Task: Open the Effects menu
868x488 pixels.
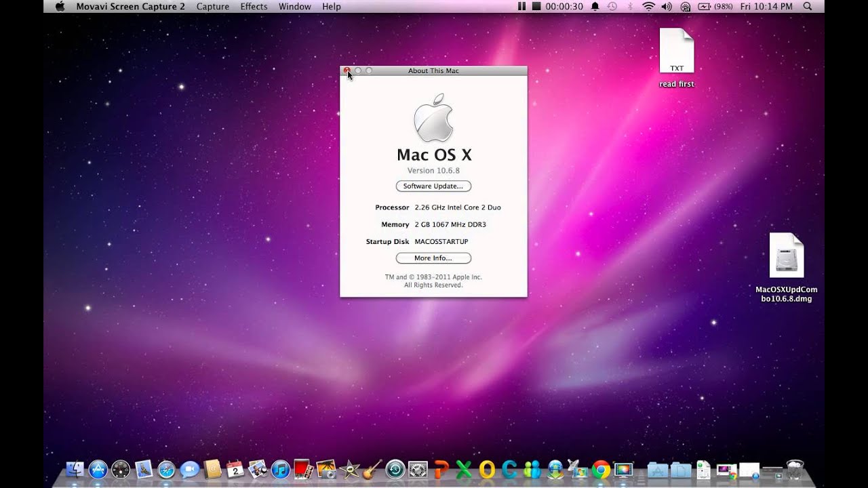Action: pos(254,6)
